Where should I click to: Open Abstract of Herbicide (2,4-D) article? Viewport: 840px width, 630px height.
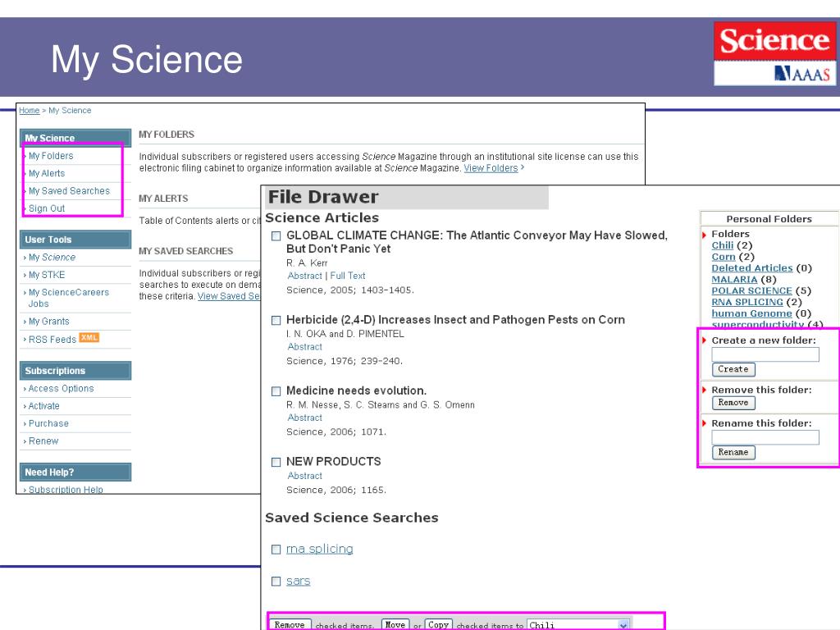[x=305, y=347]
